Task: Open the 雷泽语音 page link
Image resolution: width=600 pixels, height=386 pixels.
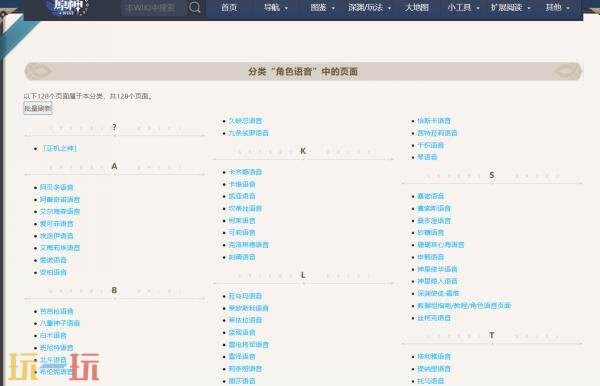Action: (242, 356)
